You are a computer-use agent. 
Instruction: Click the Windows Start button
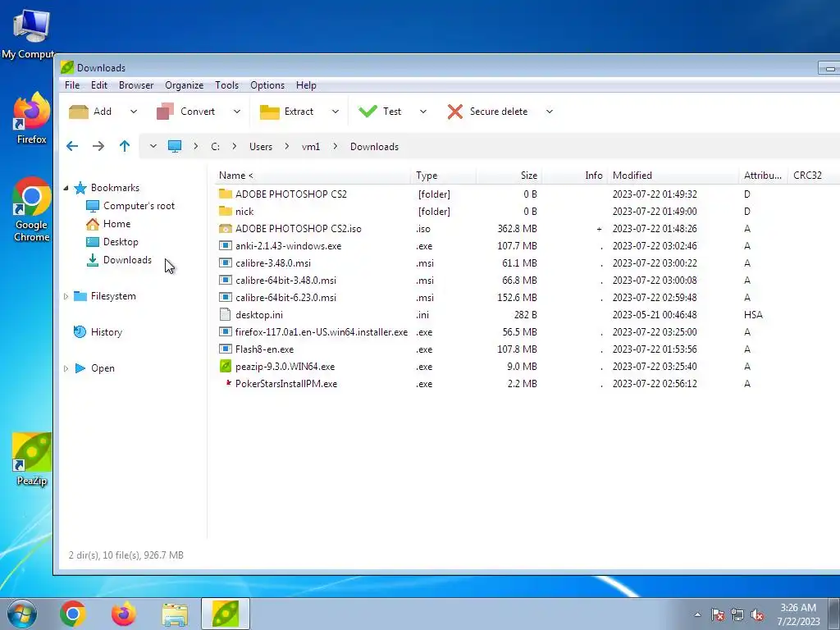(x=22, y=614)
